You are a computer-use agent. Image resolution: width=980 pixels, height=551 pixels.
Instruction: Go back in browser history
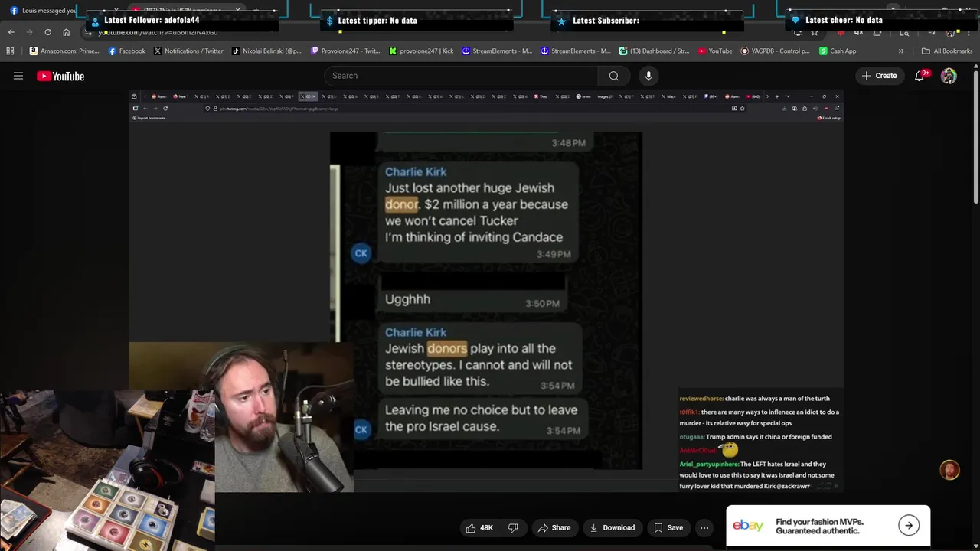(11, 32)
